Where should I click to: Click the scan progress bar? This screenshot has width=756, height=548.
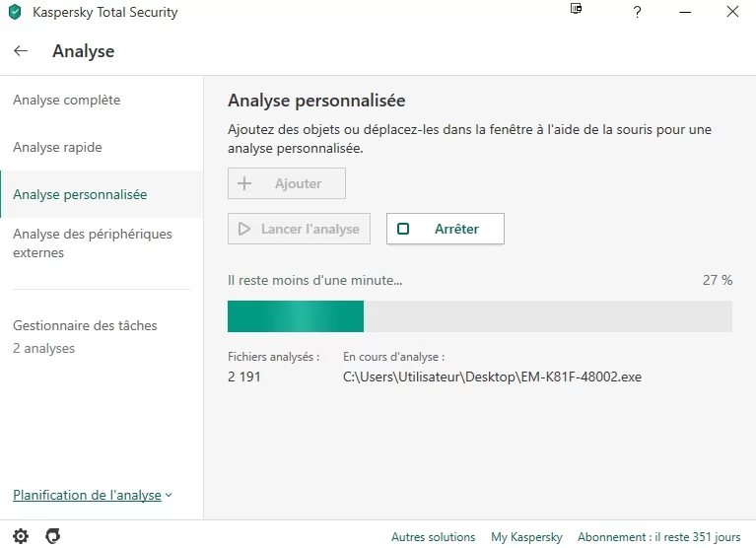(x=480, y=316)
